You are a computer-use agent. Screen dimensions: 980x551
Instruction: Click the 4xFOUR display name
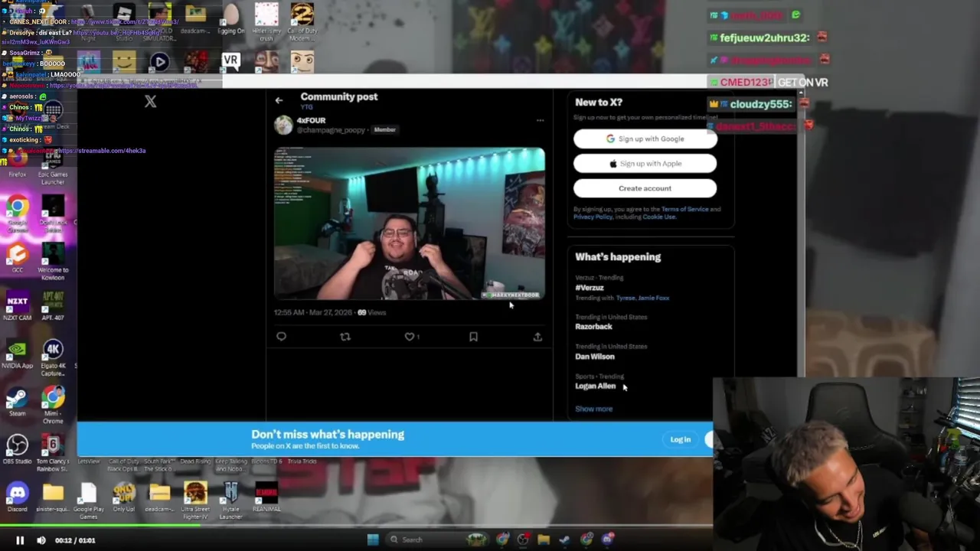pyautogui.click(x=311, y=120)
